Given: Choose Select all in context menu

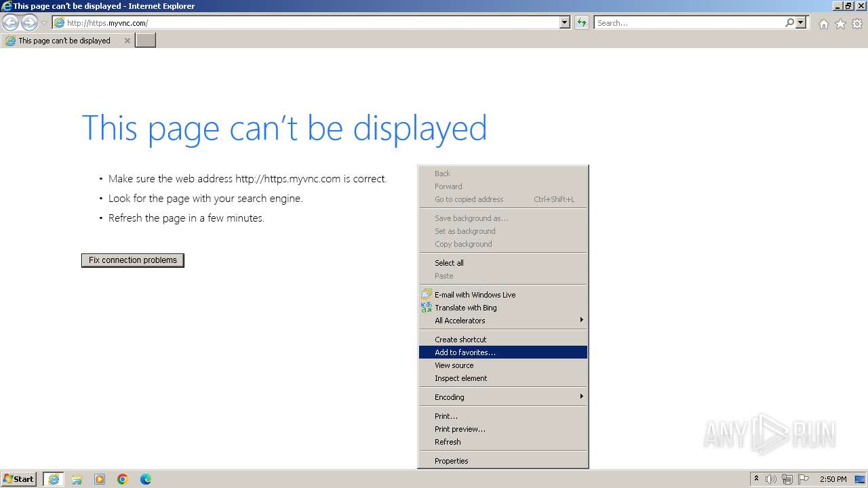Looking at the screenshot, I should tap(503, 263).
